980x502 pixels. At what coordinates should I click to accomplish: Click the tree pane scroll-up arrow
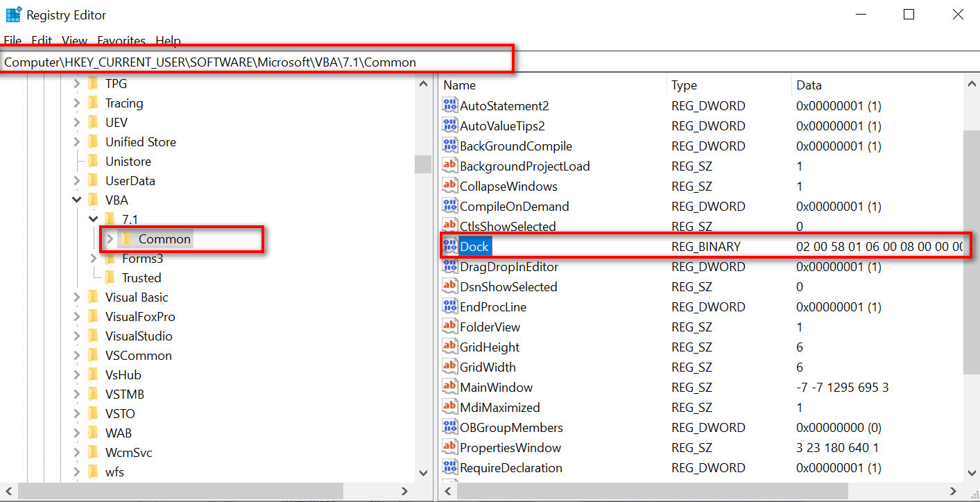423,84
